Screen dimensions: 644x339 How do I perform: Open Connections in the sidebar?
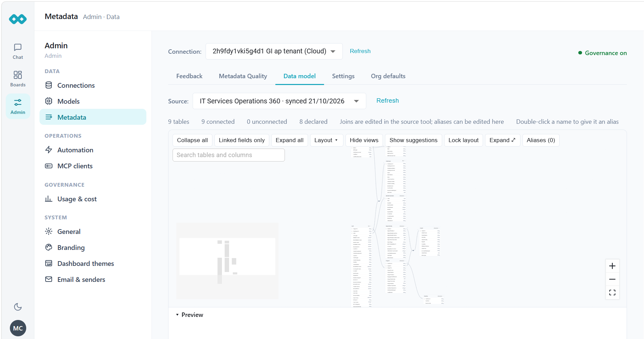[93, 85]
